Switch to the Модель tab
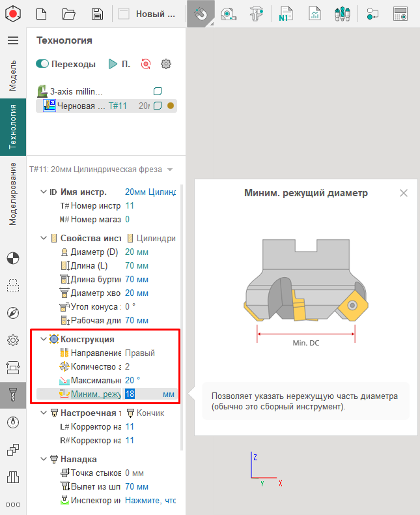Screen dimensions: 420x515 click(12, 76)
